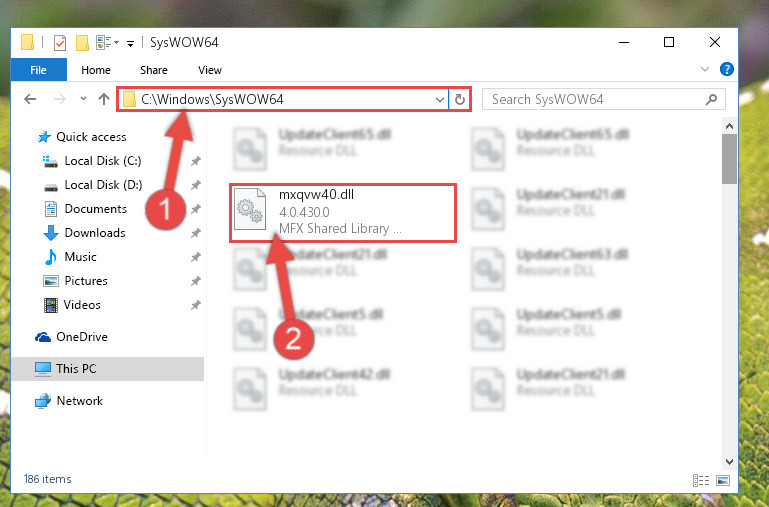Click the search magnifier icon
Image resolution: width=769 pixels, height=507 pixels.
click(x=711, y=100)
